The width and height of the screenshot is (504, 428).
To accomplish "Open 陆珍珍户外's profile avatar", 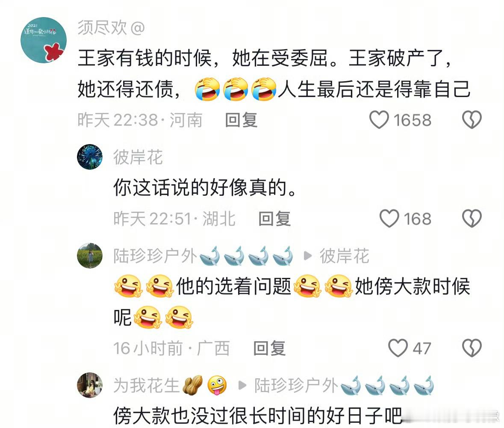I will coord(90,255).
